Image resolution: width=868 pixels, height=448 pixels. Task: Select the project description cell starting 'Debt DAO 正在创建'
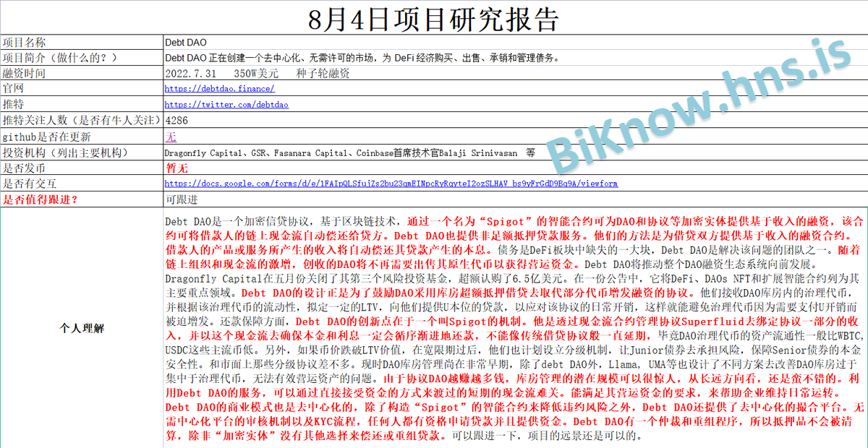coord(515,58)
